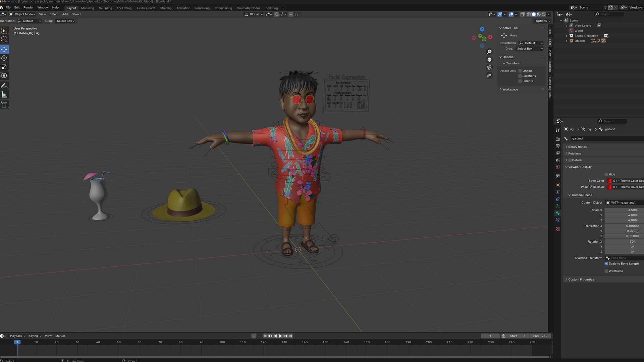Open the Object Mode dropdown

pos(22,14)
